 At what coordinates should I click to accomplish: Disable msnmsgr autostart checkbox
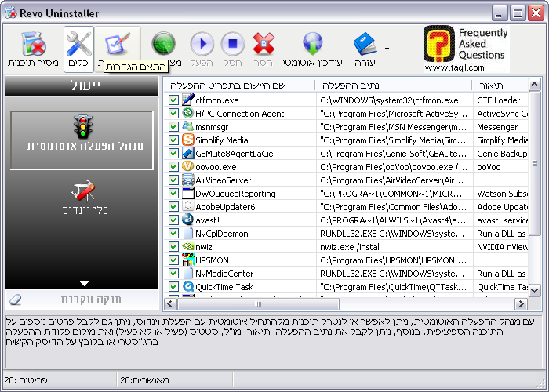(173, 127)
